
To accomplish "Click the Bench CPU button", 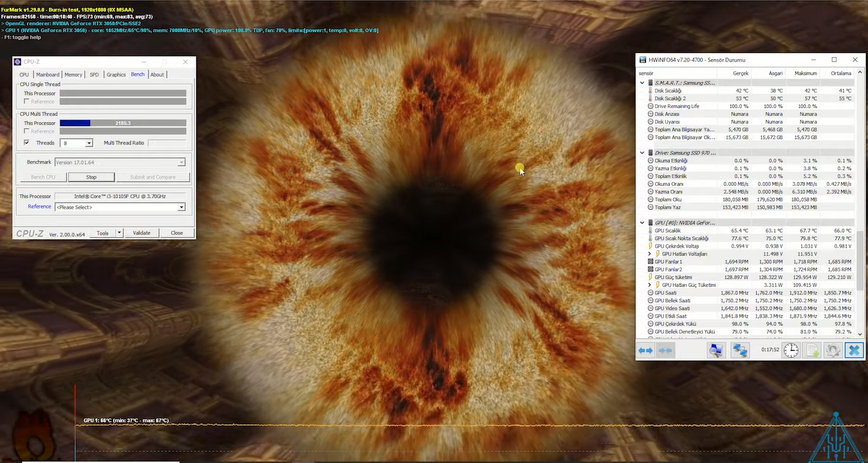I will pos(43,177).
